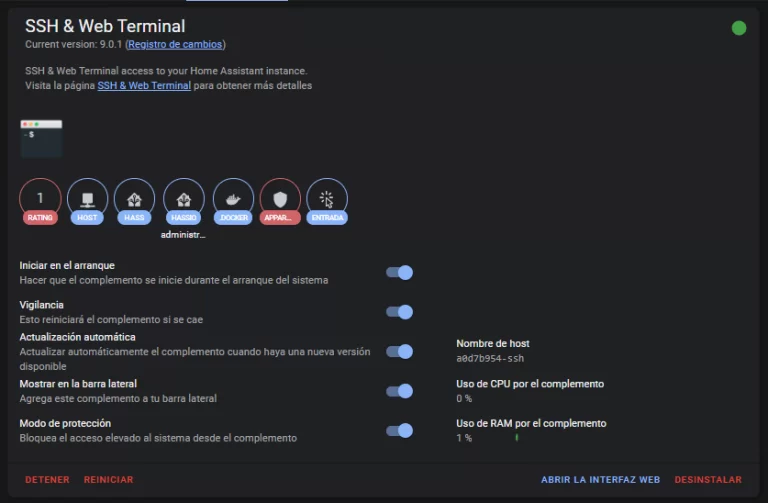Click the HASS API badge icon
This screenshot has width=768, height=503.
pyautogui.click(x=134, y=199)
